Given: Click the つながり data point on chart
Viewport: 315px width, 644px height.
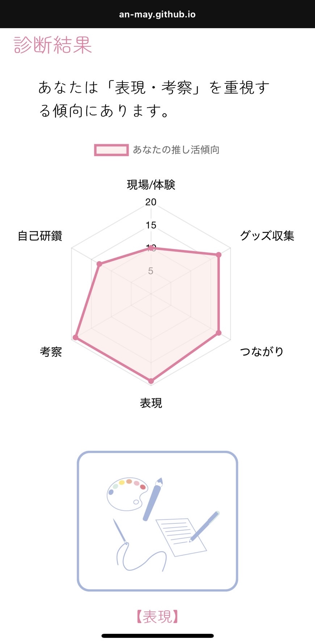Looking at the screenshot, I should tap(219, 333).
